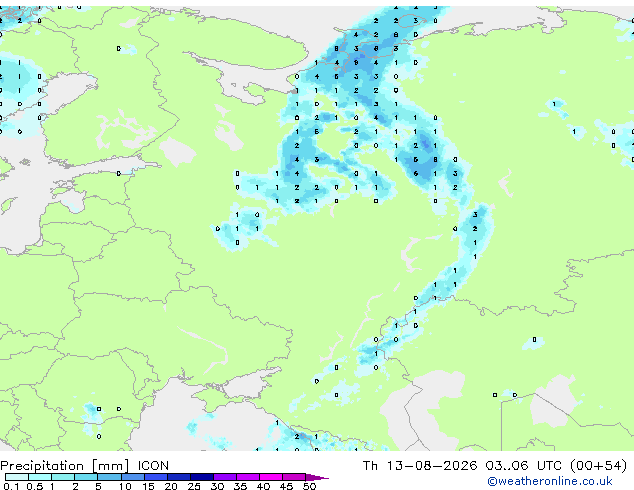Pick the 35–40 mm legend color box
Screen dimensions: 634x490
(247, 477)
